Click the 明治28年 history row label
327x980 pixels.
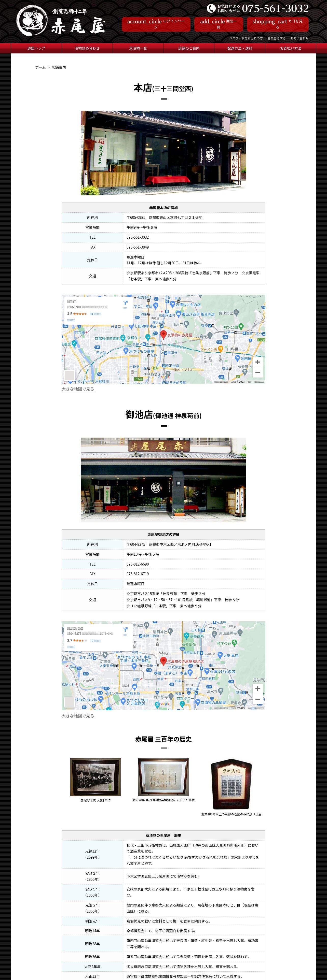92,943
